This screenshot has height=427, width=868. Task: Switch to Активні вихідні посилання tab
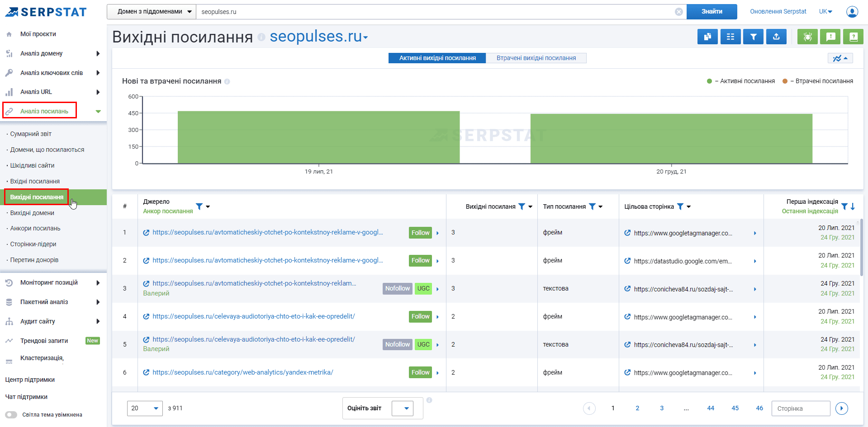[437, 58]
